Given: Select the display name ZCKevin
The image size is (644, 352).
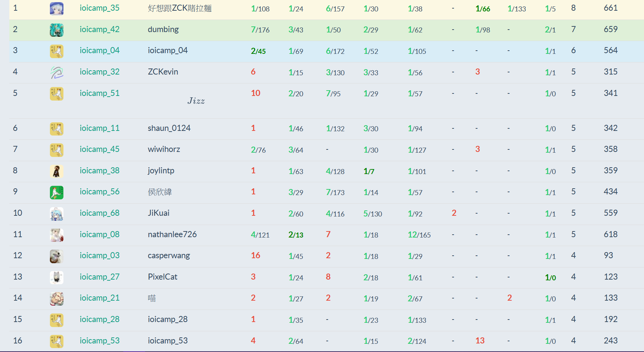Looking at the screenshot, I should pos(163,72).
